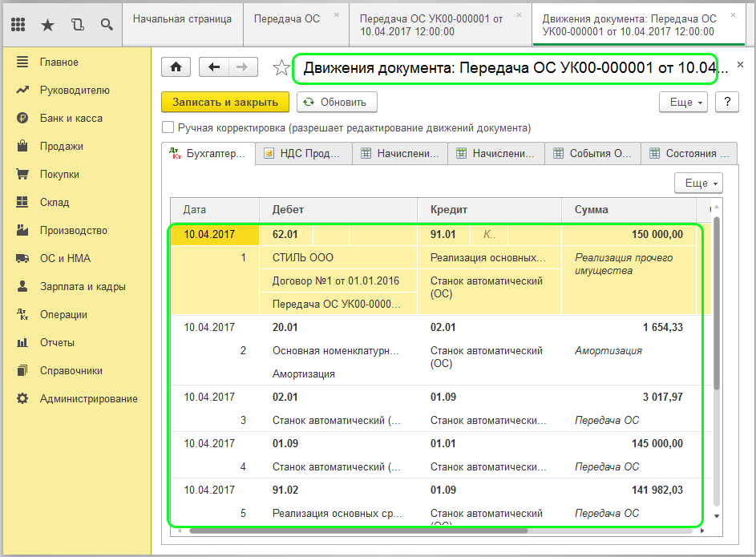
Task: Click the Обновить button
Action: tap(337, 102)
